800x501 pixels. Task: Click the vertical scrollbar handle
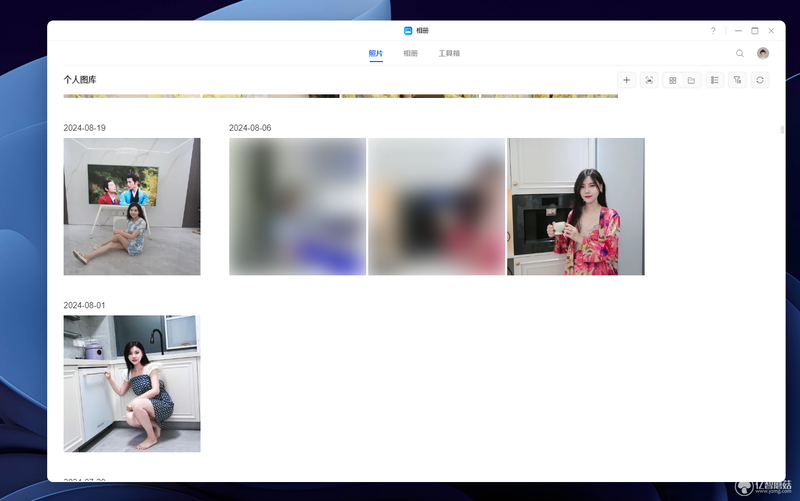[782, 130]
